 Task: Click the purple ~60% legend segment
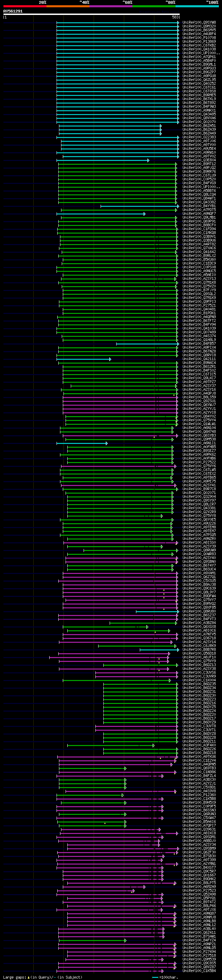(111, 6)
